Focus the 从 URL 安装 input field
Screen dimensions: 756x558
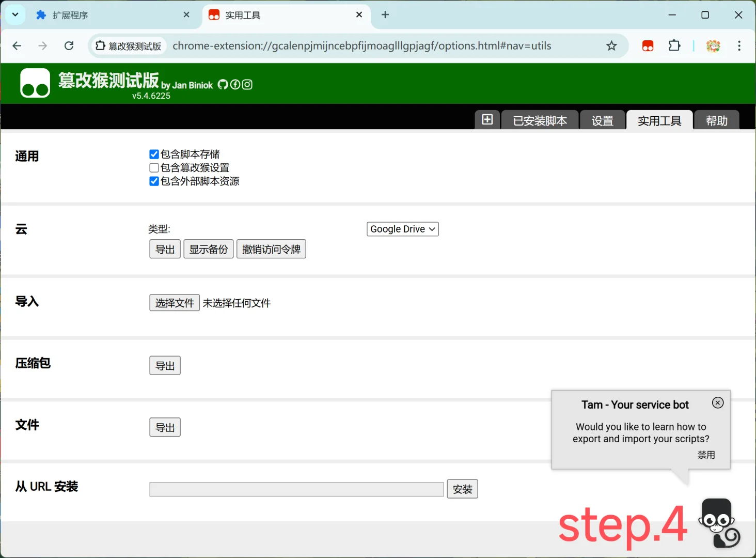[x=296, y=489]
